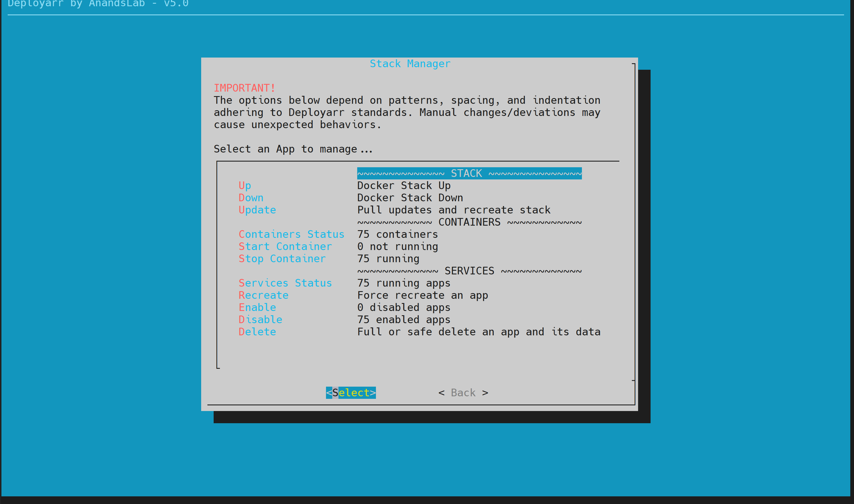Screen dimensions: 854x504
Task: Click the Select button
Action: point(351,393)
